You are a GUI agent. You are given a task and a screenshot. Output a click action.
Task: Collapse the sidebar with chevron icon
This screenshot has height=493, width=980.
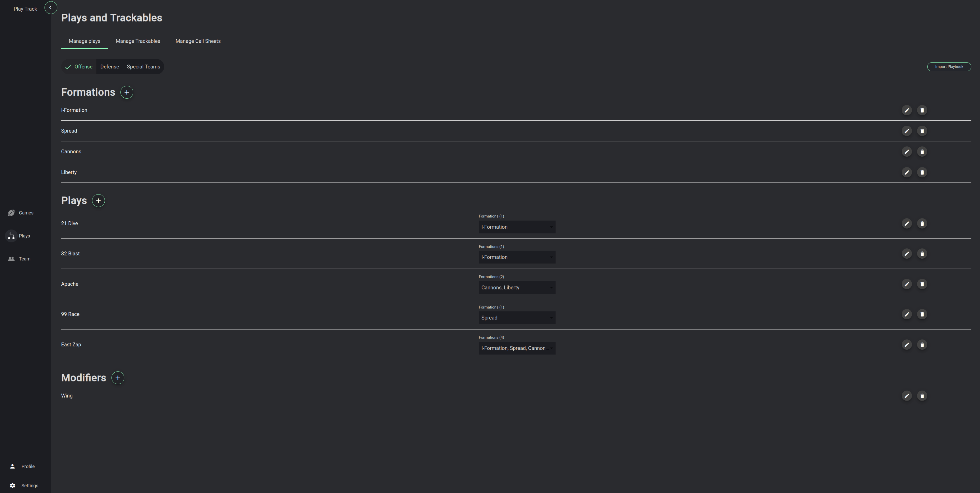click(51, 8)
